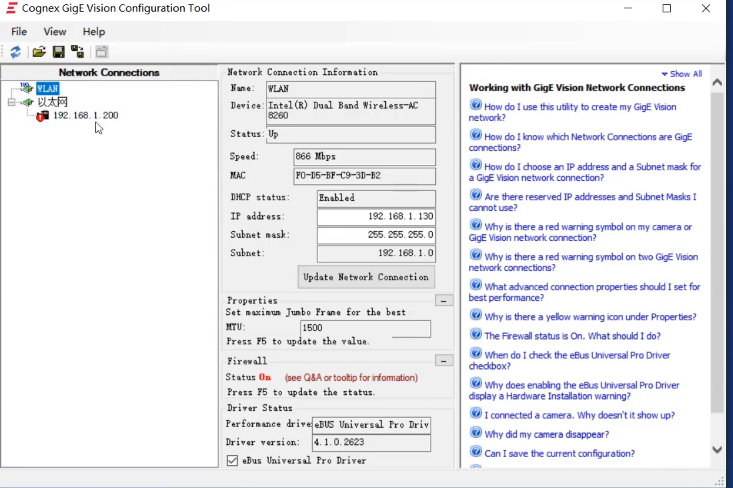733x488 pixels.
Task: Click the help panel scroll up arrow
Action: [x=717, y=82]
